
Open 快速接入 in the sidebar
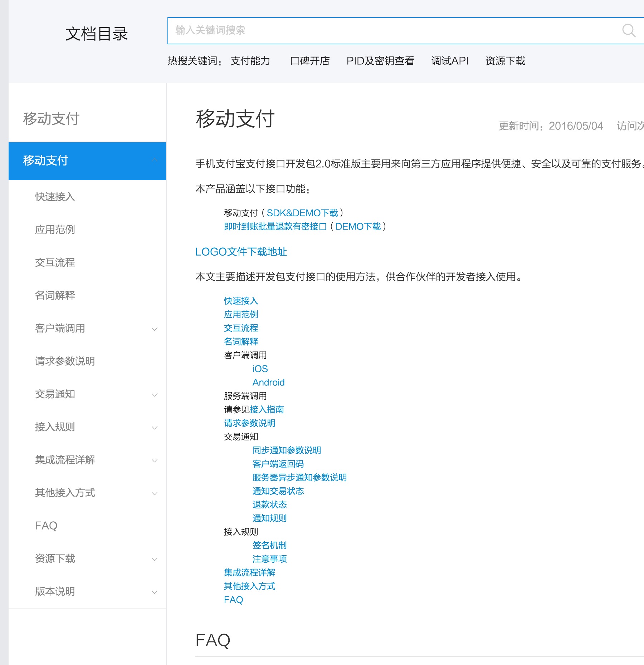[55, 197]
